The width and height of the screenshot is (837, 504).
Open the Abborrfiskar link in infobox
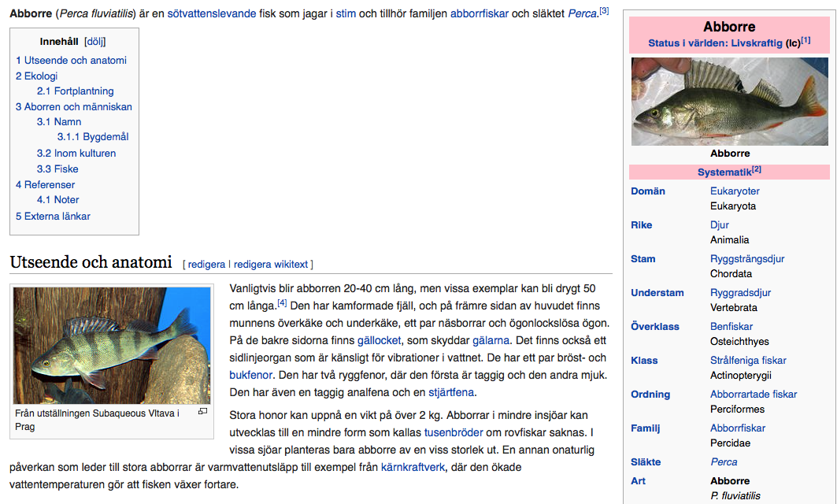point(738,428)
